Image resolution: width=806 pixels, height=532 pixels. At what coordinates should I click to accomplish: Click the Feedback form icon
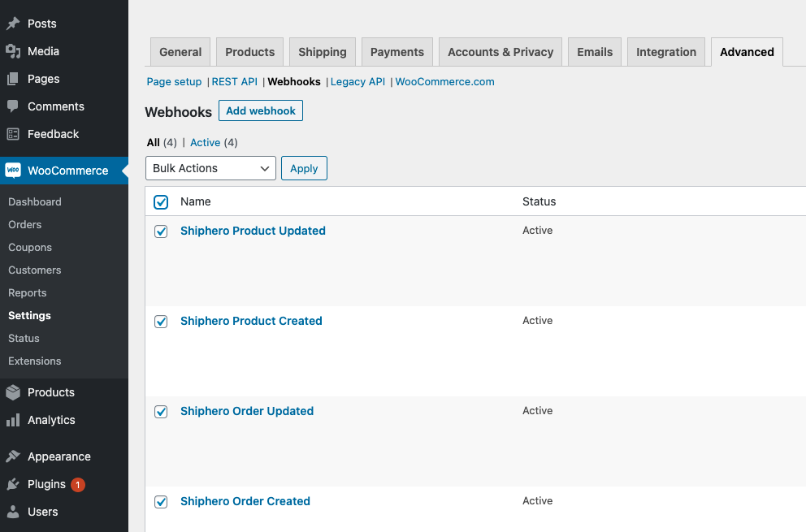(13, 134)
